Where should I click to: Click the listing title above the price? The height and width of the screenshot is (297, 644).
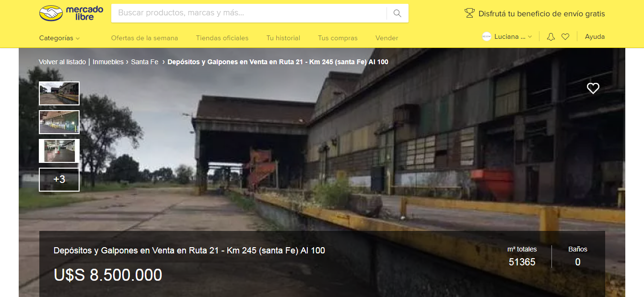(x=189, y=250)
